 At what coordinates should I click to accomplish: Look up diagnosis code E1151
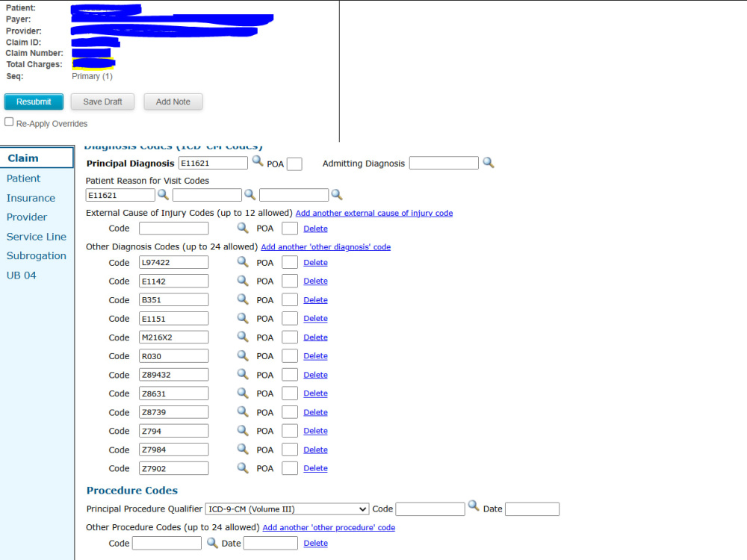coord(243,318)
